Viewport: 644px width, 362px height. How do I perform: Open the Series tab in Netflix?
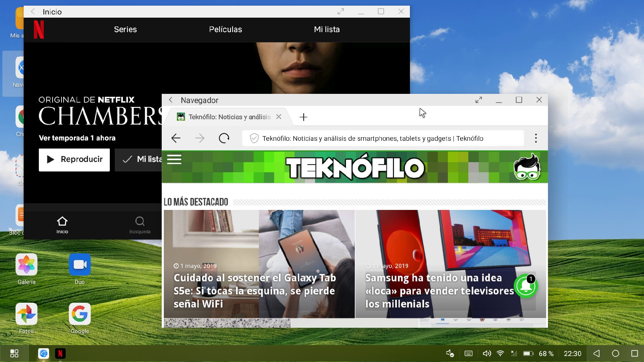tap(125, 29)
